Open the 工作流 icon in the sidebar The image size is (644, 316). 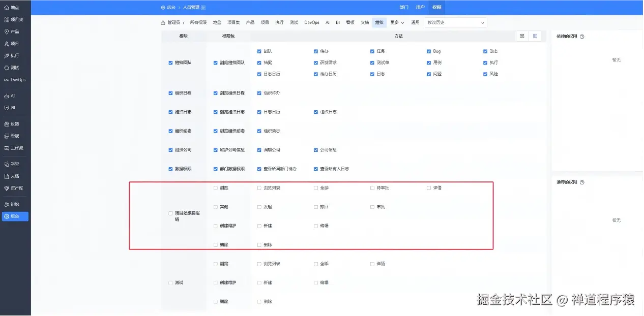[14, 147]
